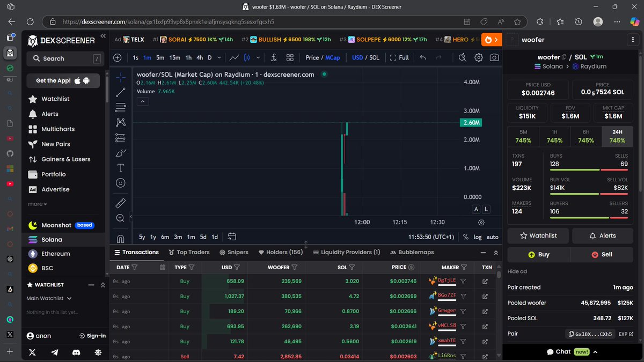Collapse the chart legend indicator arrow
Screen dimensions: 644x362
coord(142,101)
